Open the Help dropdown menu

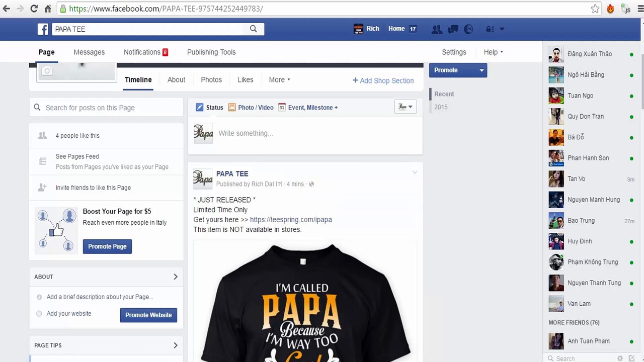[x=493, y=52]
